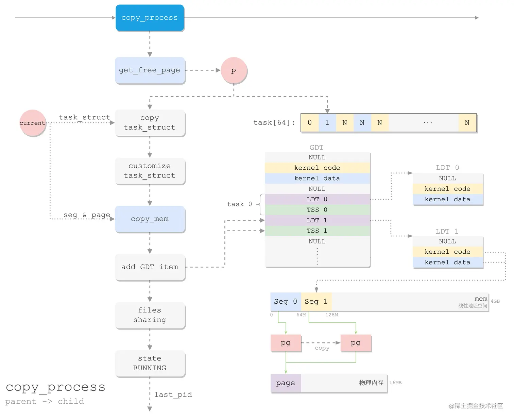Select kernel data in LDT 0 table

[x=448, y=199]
